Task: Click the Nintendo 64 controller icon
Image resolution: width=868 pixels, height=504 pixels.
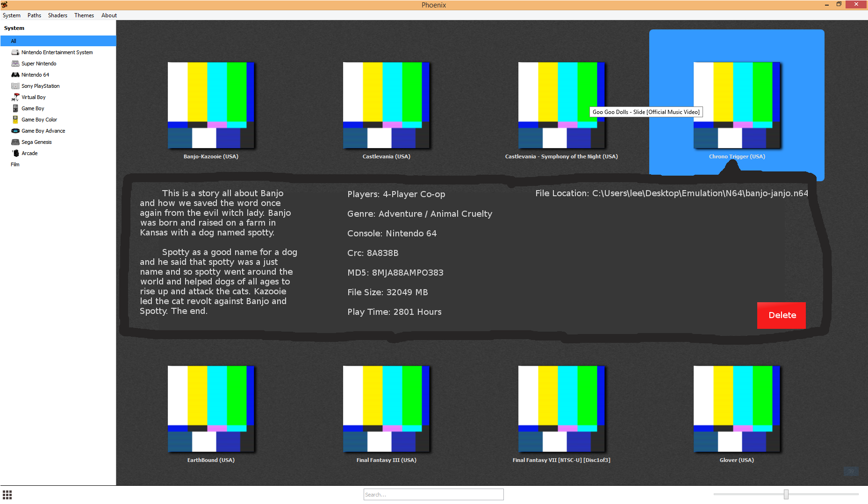Action: (15, 75)
